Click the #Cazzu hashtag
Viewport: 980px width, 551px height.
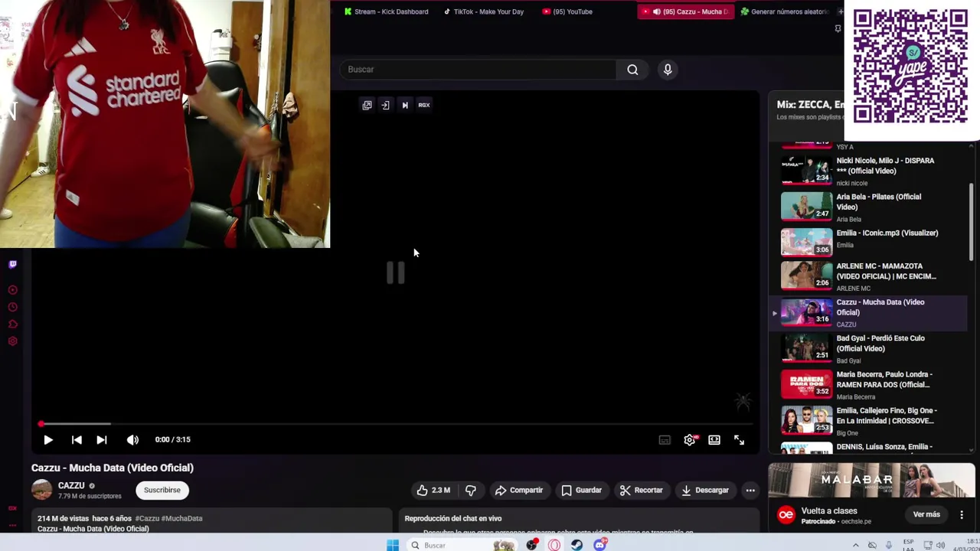(146, 518)
